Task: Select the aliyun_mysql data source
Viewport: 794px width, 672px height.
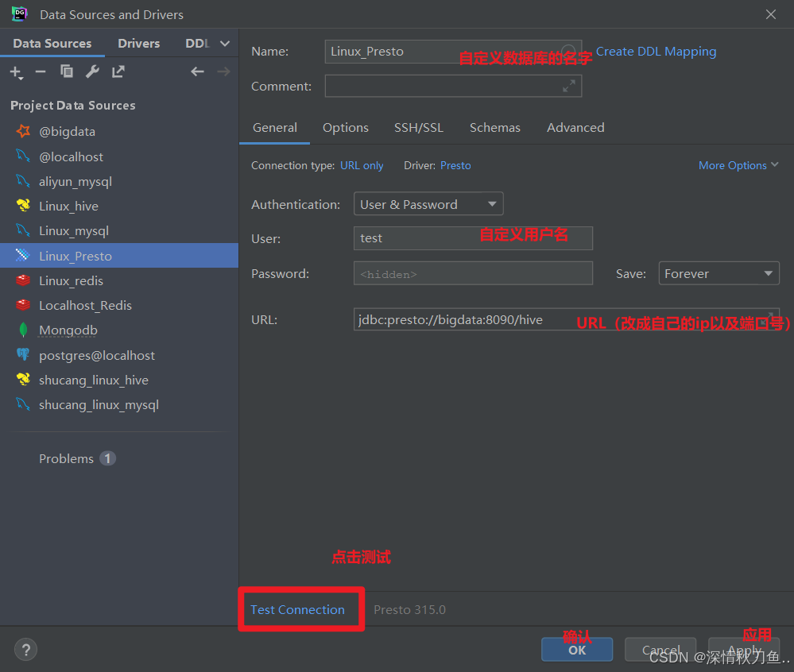Action: coord(119,181)
